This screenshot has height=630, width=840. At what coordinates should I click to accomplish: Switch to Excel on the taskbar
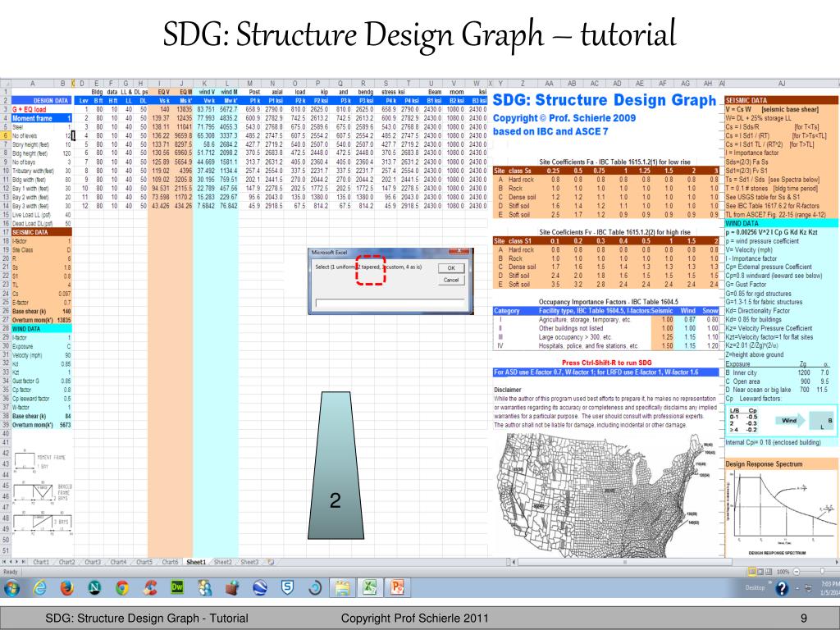(370, 588)
